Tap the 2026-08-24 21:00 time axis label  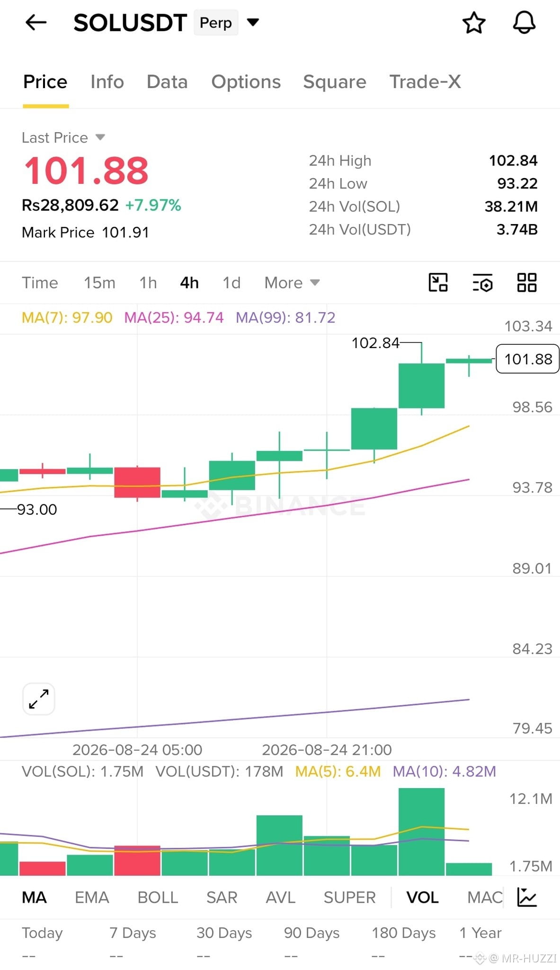point(327,750)
